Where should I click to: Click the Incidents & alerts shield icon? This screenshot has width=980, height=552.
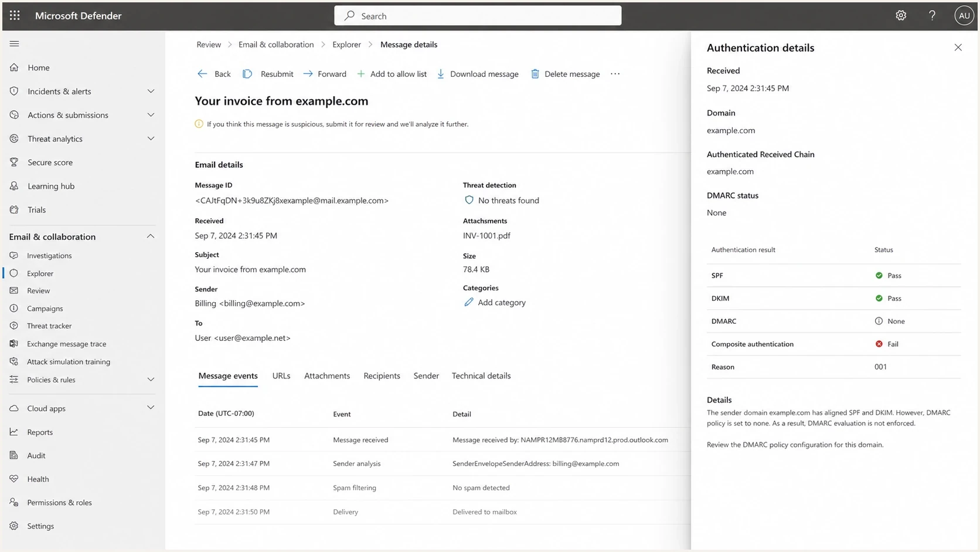(x=14, y=91)
